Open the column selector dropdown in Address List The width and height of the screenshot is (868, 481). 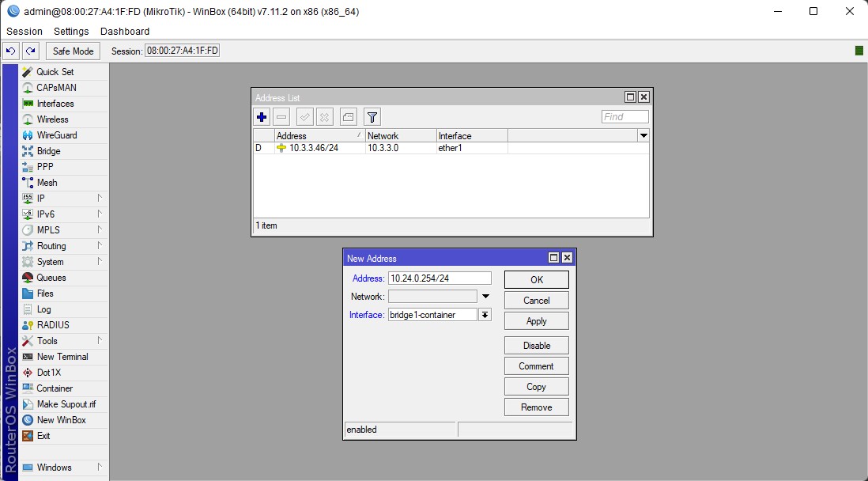643,136
